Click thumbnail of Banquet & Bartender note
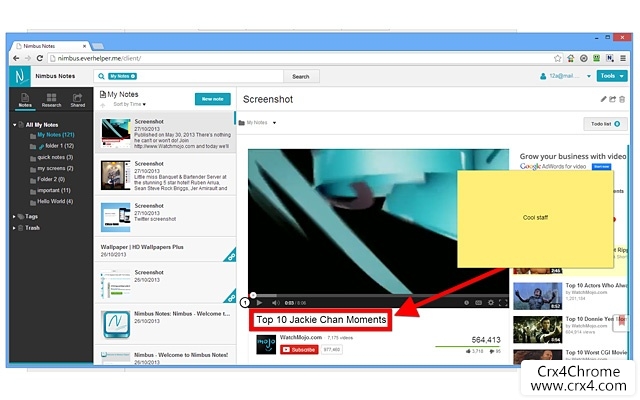640x400 pixels. [x=116, y=175]
